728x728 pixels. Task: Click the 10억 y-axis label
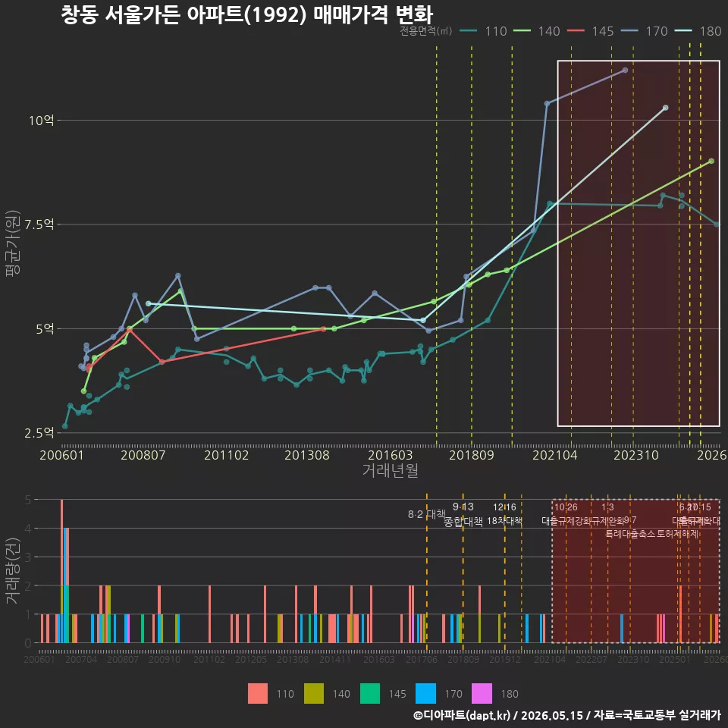(41, 121)
